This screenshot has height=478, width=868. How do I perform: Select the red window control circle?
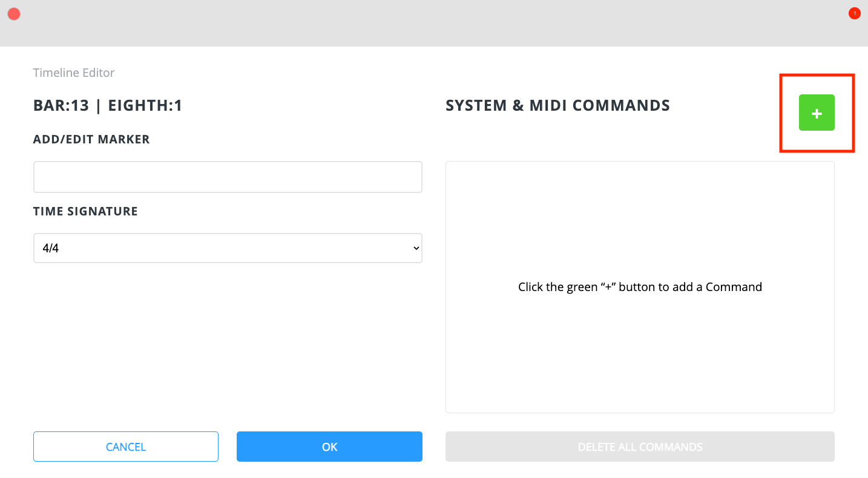13,13
